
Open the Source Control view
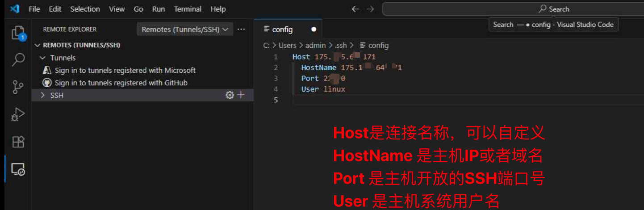(x=18, y=87)
